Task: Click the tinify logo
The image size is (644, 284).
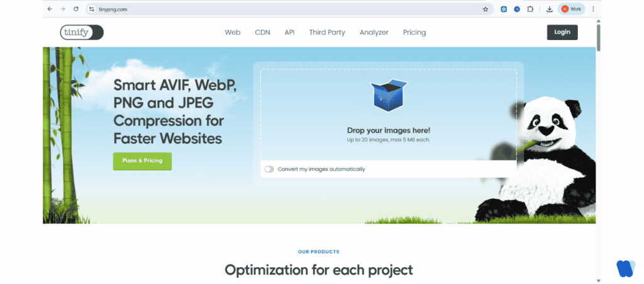Action: click(x=82, y=33)
